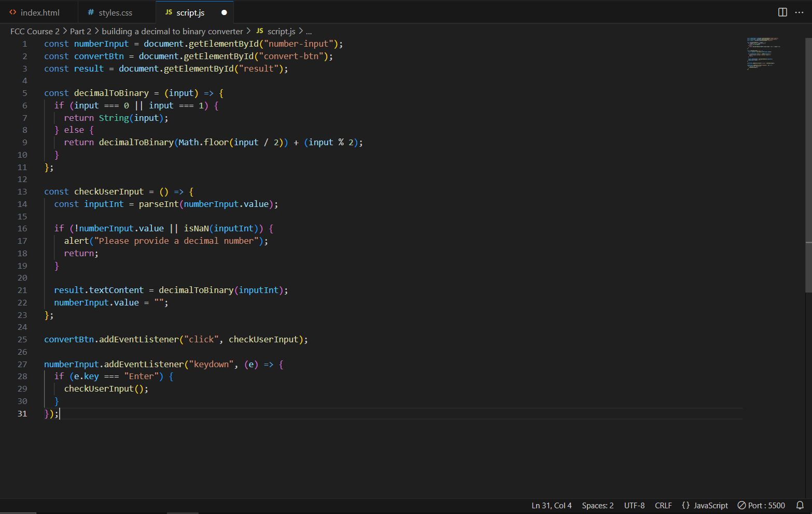Click the vertical scrollbar thumb in editor

click(808, 166)
